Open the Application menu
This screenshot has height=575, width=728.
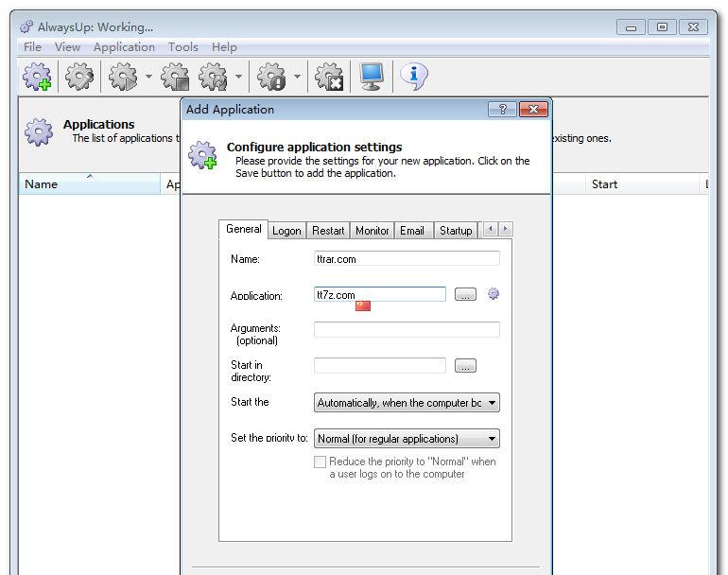pyautogui.click(x=124, y=47)
